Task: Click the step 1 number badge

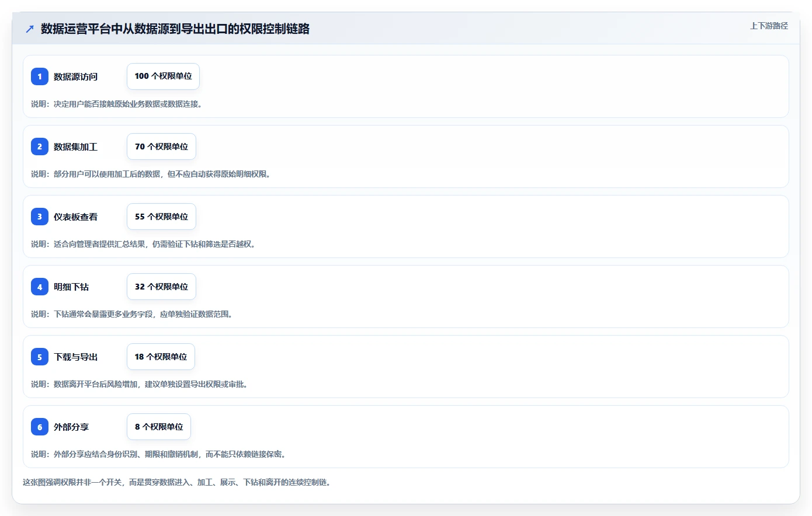Action: [40, 76]
